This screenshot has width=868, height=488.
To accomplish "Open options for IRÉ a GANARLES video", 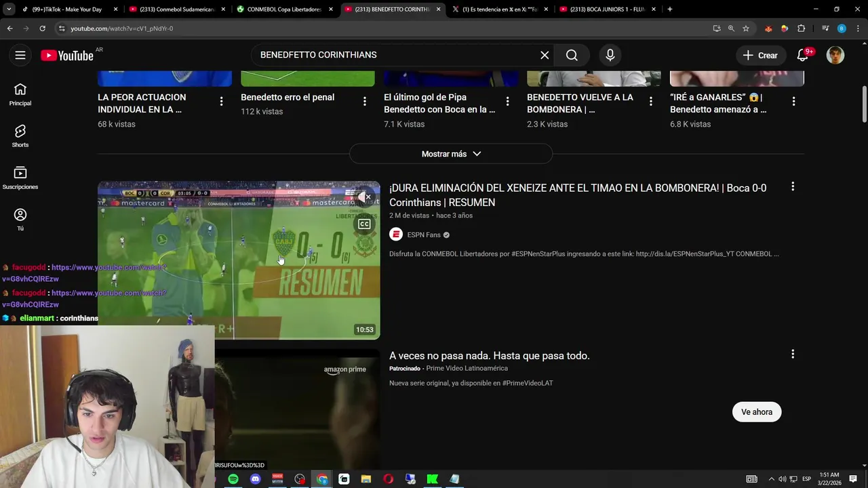I will coord(794,102).
